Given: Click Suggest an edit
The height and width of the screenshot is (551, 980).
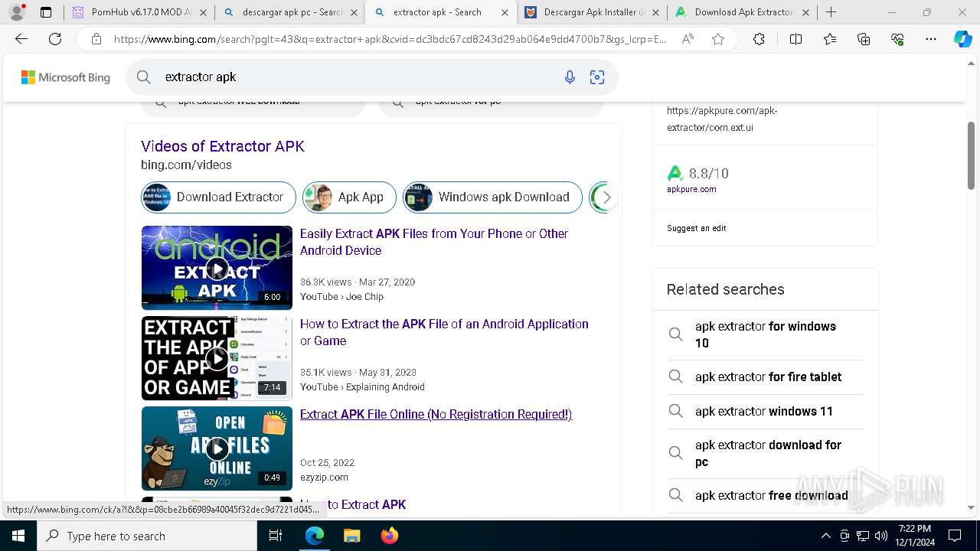Looking at the screenshot, I should tap(697, 228).
